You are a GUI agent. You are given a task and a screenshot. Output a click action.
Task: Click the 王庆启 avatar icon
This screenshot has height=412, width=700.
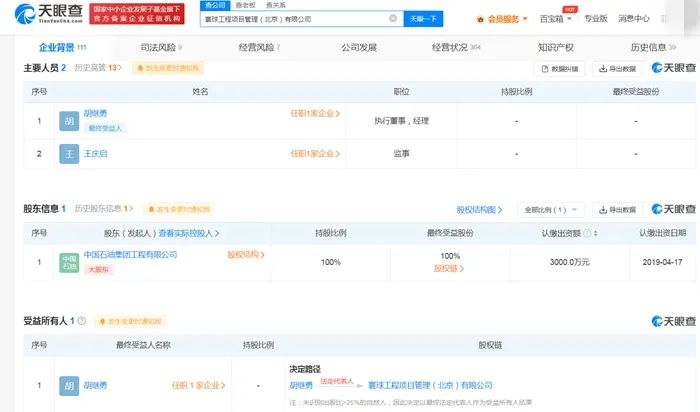tap(68, 154)
